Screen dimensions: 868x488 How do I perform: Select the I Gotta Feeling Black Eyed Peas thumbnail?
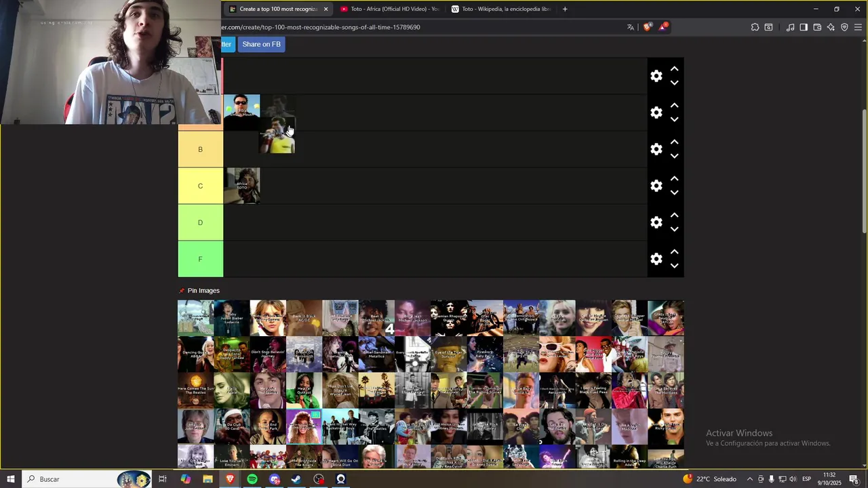tap(593, 391)
